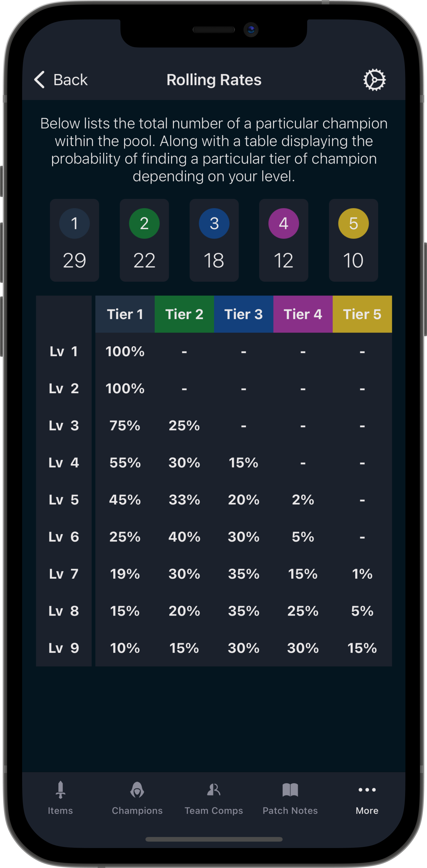Tap the gold tier 5 pool card
The height and width of the screenshot is (868, 427).
[x=354, y=240]
